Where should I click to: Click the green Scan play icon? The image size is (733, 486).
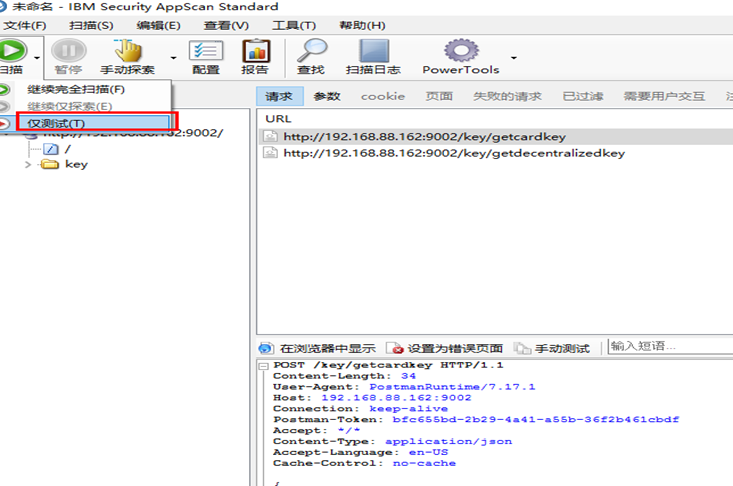(12, 50)
